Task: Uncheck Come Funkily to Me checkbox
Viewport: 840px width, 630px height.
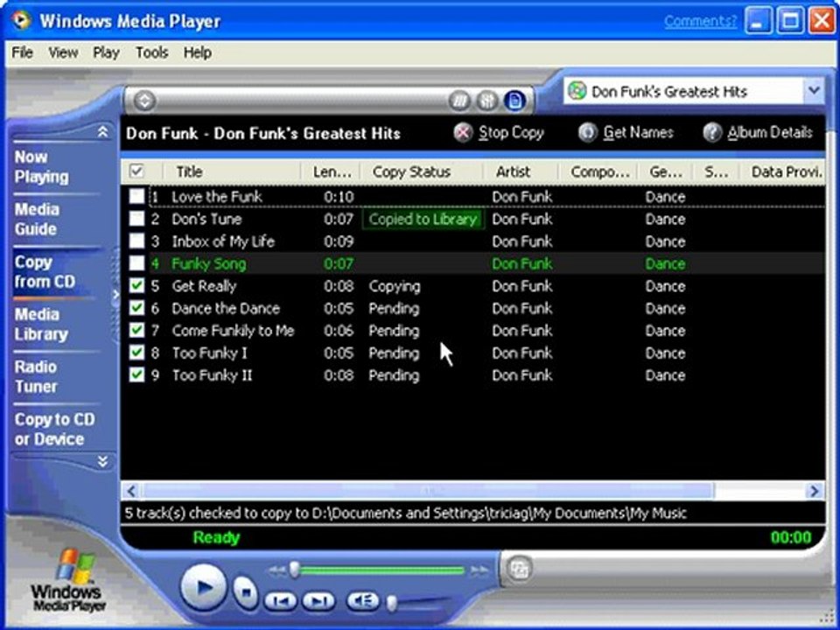Action: pyautogui.click(x=137, y=331)
